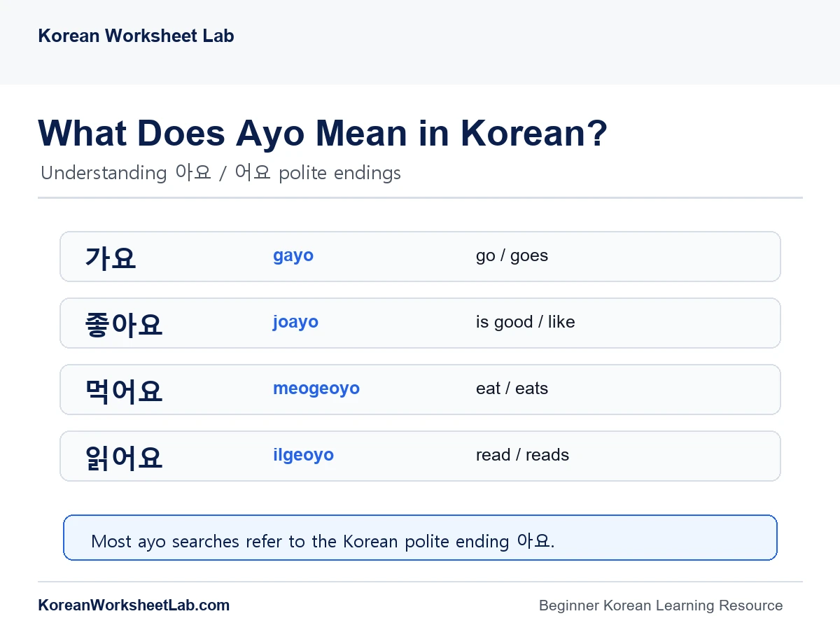Select the Korean word 좋아요
The width and height of the screenshot is (840, 630).
tap(124, 323)
